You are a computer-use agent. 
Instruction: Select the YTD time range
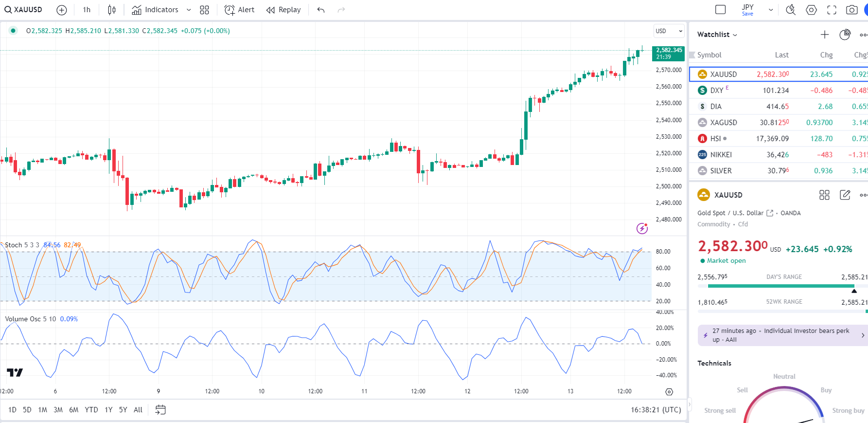click(91, 410)
